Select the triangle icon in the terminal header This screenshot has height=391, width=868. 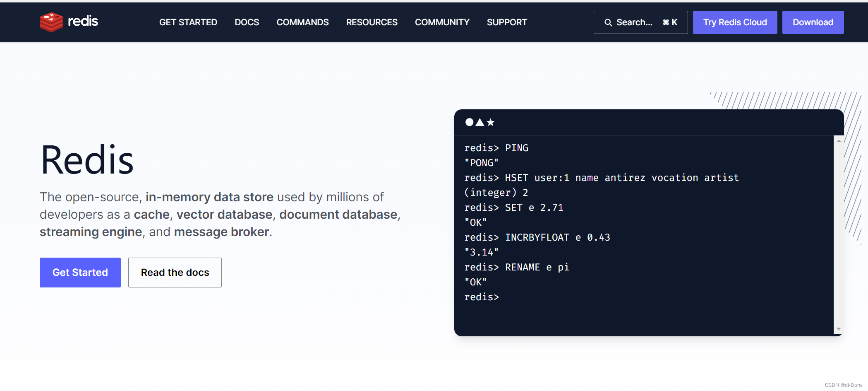[x=480, y=122]
